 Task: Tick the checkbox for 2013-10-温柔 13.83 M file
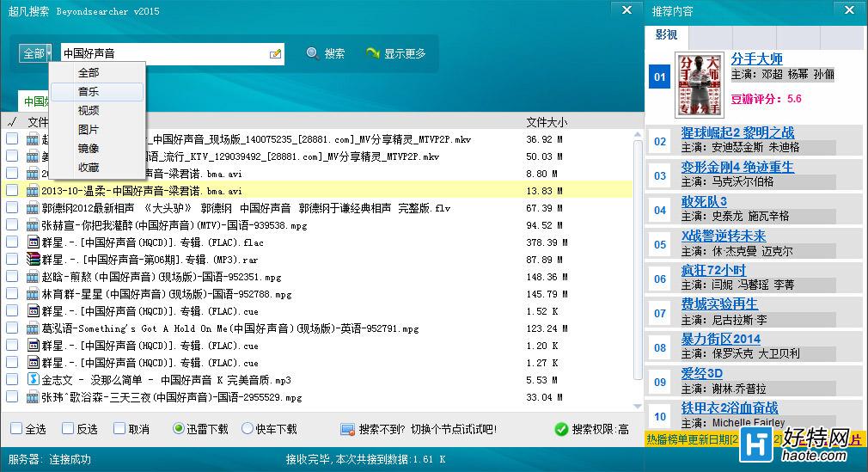tap(12, 191)
